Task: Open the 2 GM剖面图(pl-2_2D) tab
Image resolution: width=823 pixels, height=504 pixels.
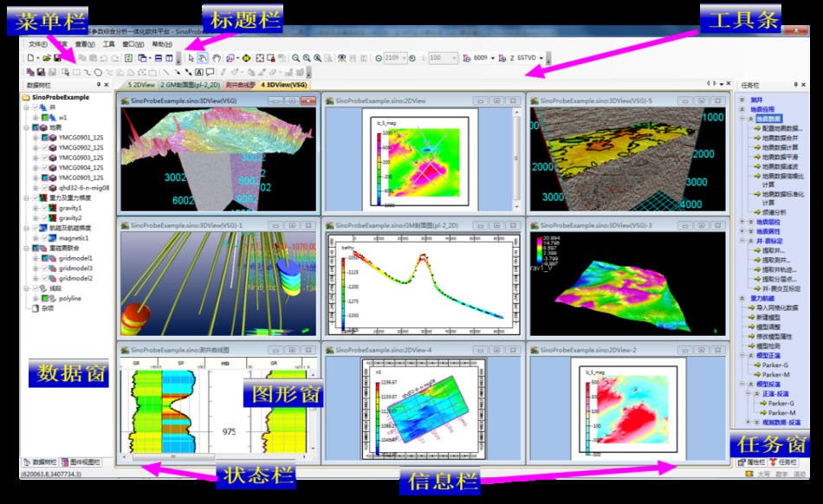Action: tap(190, 86)
